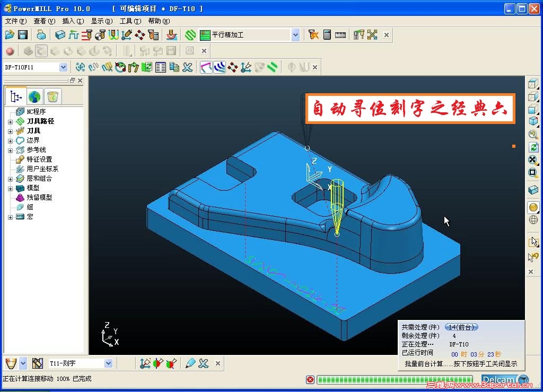Screen dimensions: 543x392
Task: Open the 插入 menu
Action: coord(73,21)
